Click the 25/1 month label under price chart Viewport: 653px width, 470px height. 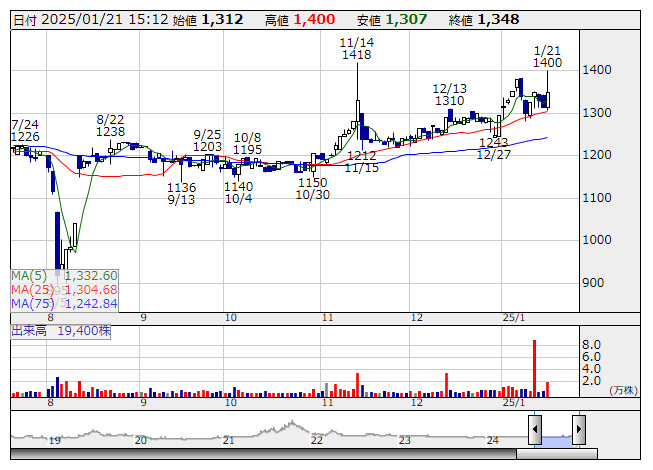(x=514, y=318)
